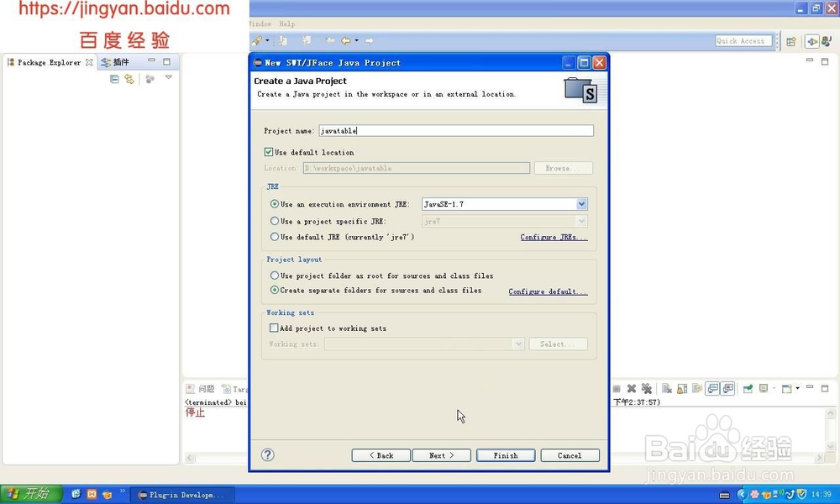The height and width of the screenshot is (504, 840).
Task: Click the Forward navigation arrow
Action: pyautogui.click(x=368, y=39)
